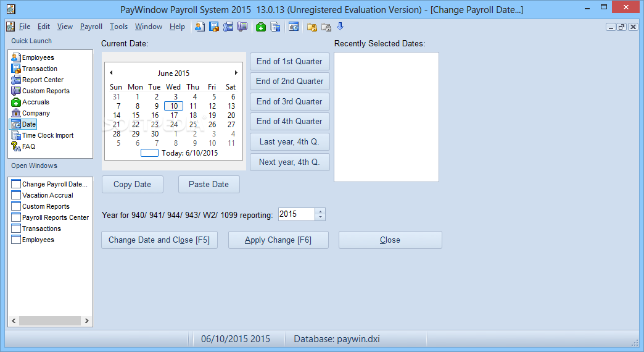This screenshot has width=644, height=352.
Task: Click End of 1st Quarter button
Action: [289, 62]
